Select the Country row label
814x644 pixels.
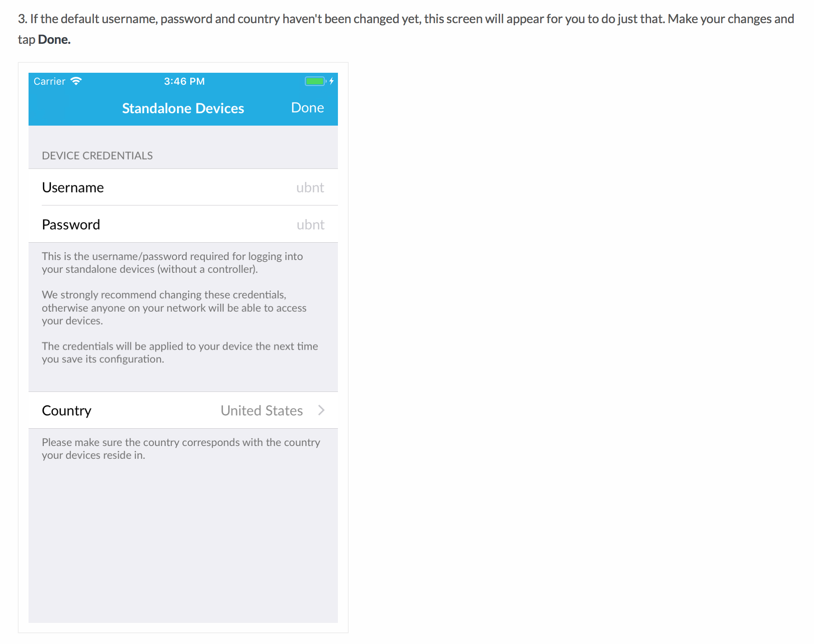tap(67, 410)
